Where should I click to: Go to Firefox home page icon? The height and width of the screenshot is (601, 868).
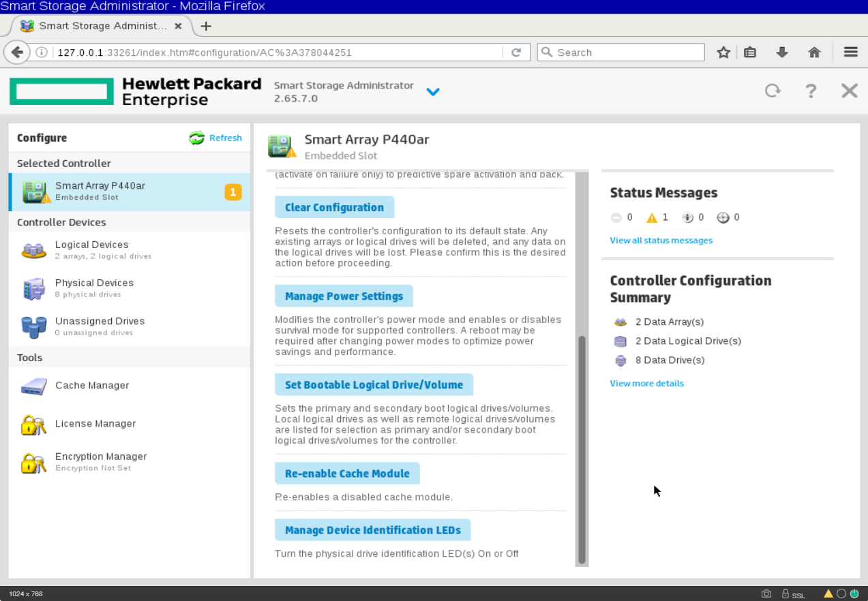[x=814, y=52]
